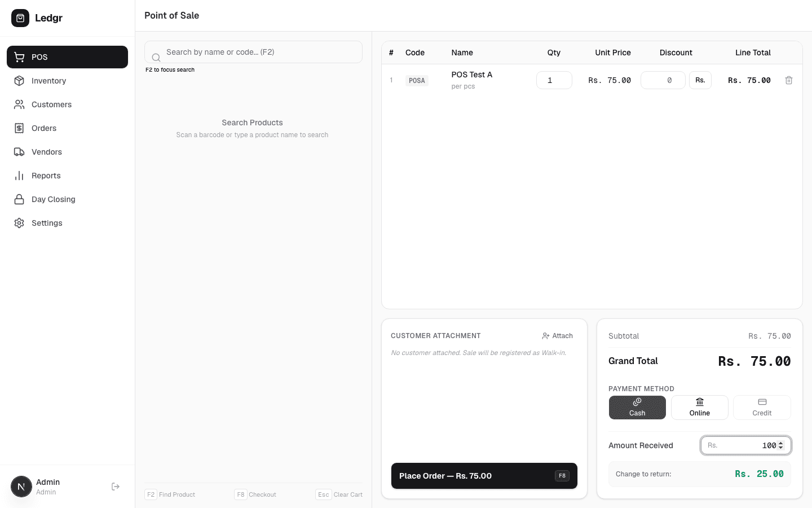Click the Subtotal Rs. 75.00 value

click(770, 336)
